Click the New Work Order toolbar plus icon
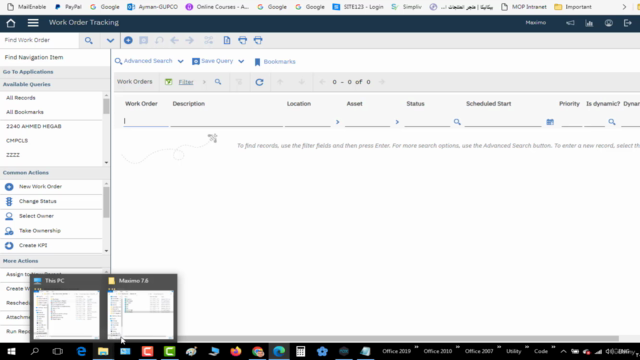 coord(128,40)
